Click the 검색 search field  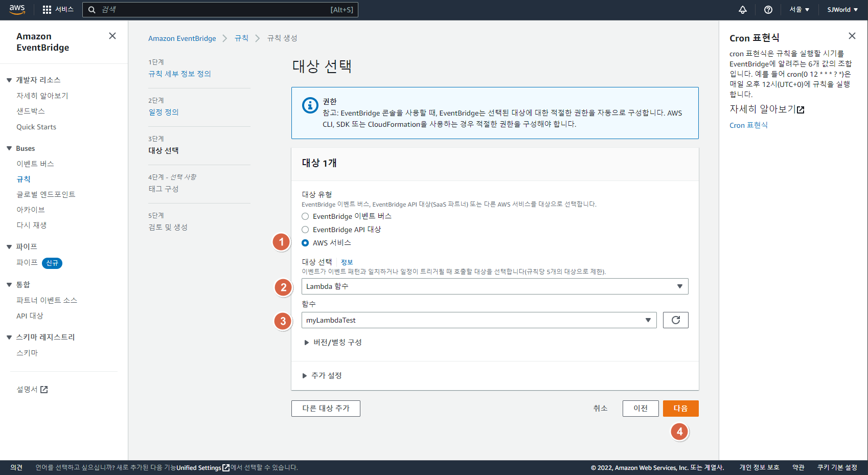(x=220, y=10)
